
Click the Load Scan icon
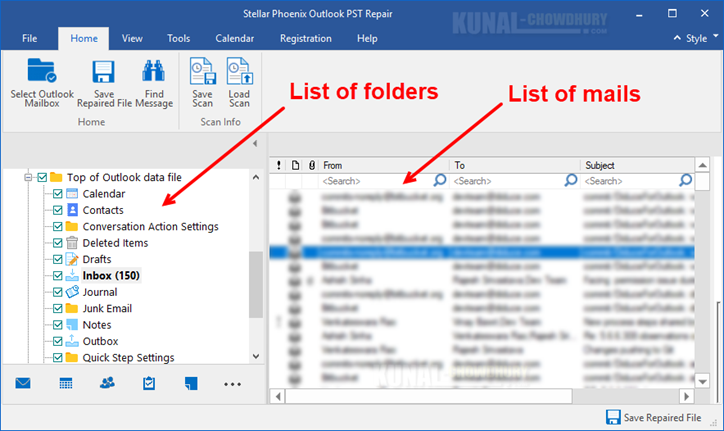pos(240,71)
